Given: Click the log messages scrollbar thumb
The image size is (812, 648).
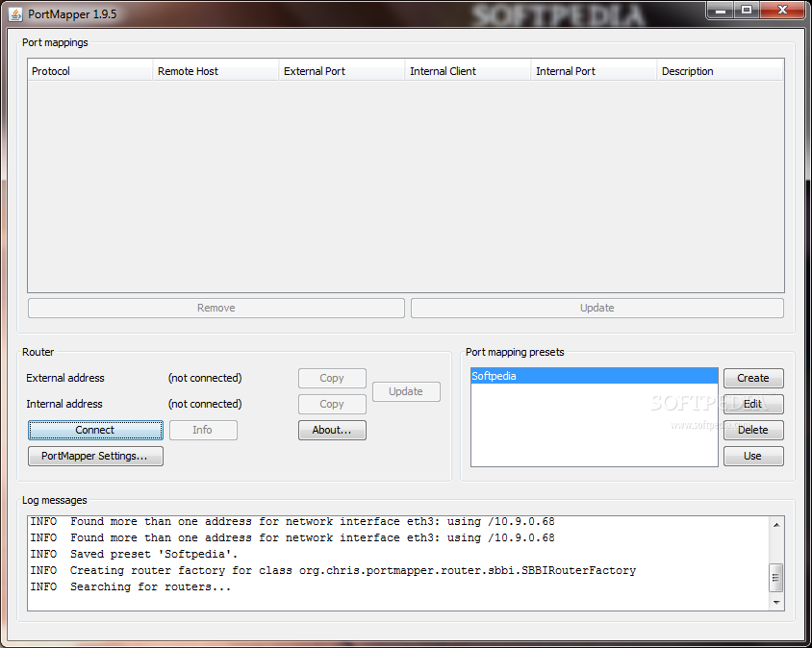Looking at the screenshot, I should pos(776,578).
